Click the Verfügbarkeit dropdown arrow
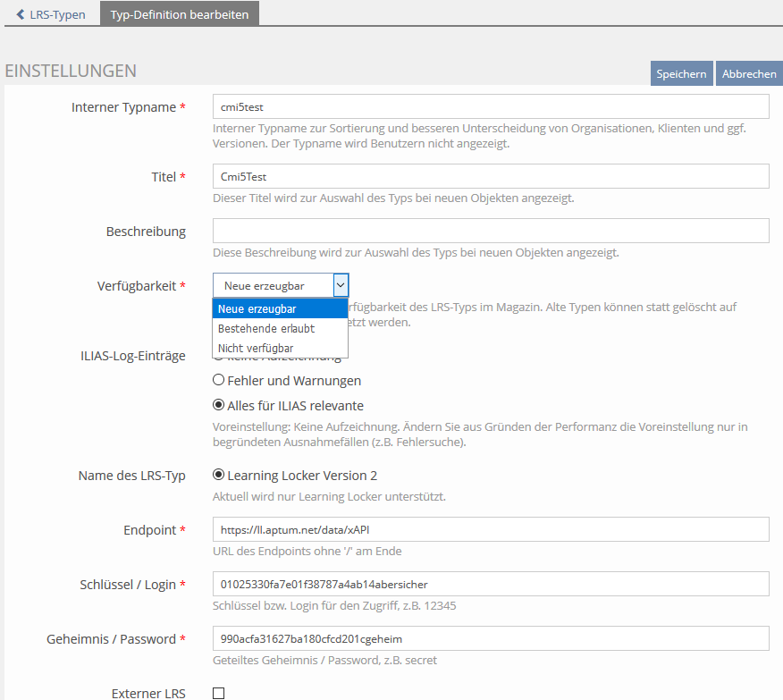 341,285
